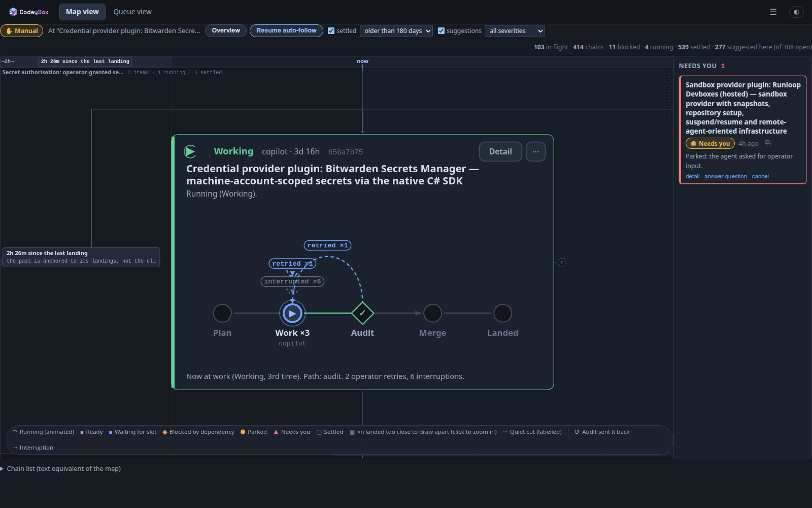Click the answer question link
This screenshot has height=508, width=812.
(726, 177)
